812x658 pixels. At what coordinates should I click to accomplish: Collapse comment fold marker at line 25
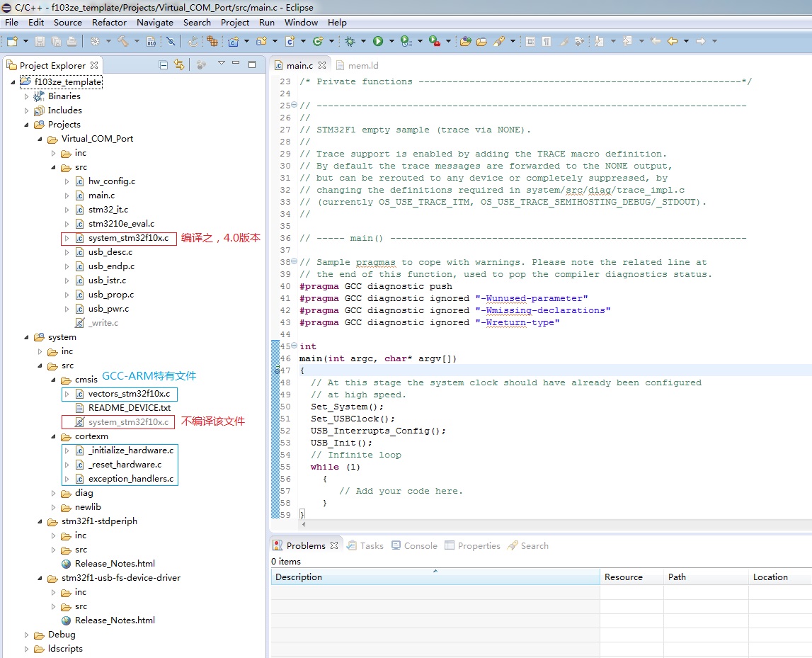tap(294, 105)
